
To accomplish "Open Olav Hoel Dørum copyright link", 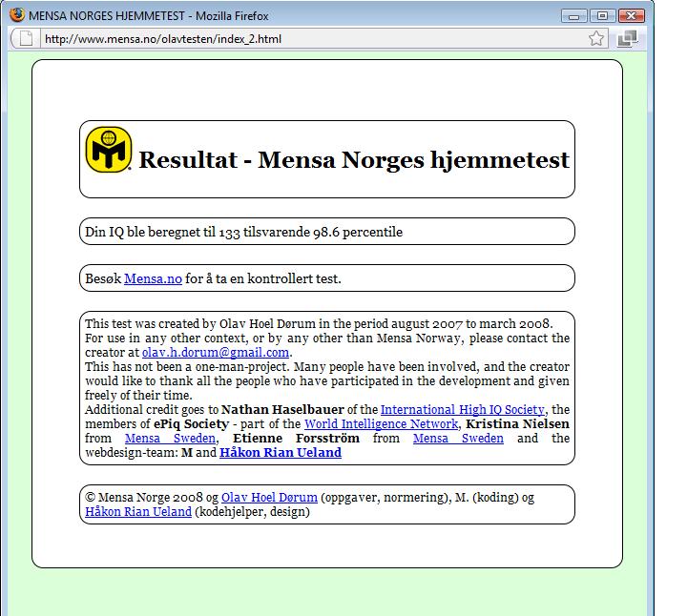I will [269, 498].
